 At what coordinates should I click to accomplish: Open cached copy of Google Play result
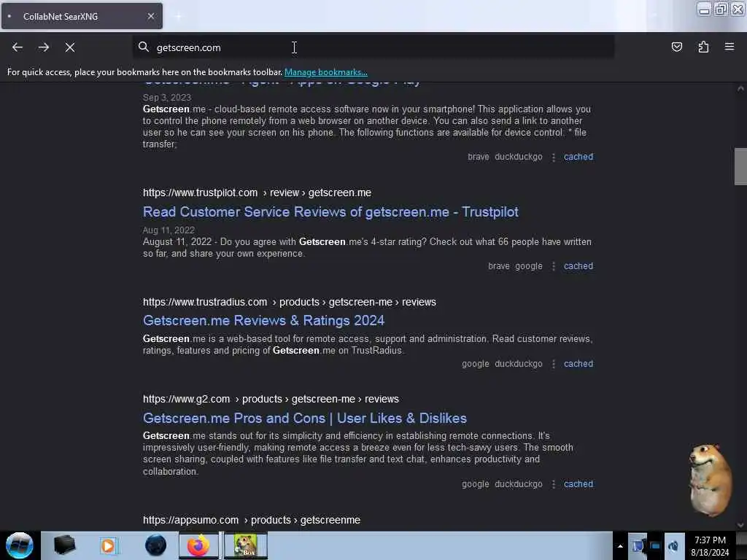(578, 157)
